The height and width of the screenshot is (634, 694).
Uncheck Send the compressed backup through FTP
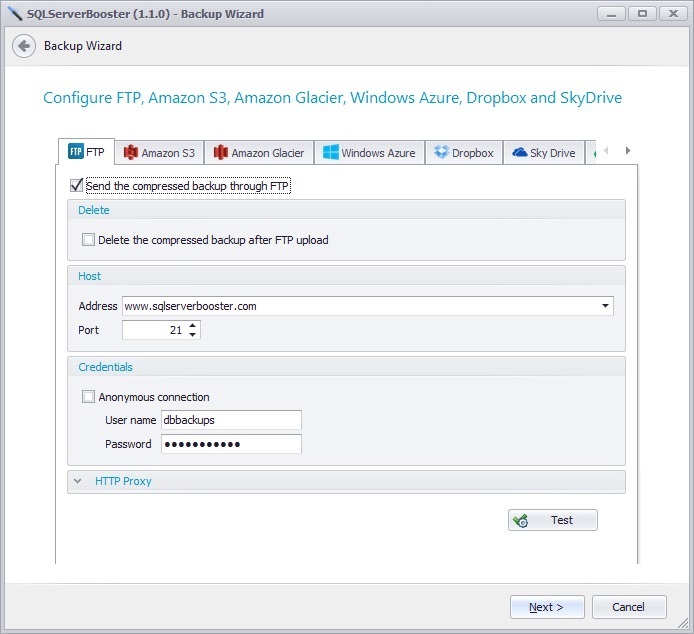(x=77, y=185)
